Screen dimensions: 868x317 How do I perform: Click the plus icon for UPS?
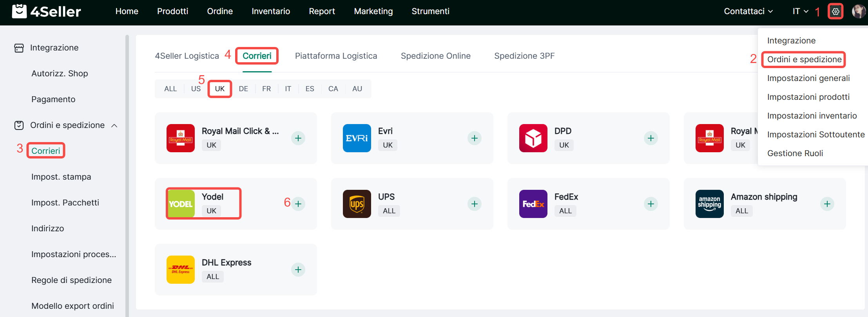click(474, 204)
